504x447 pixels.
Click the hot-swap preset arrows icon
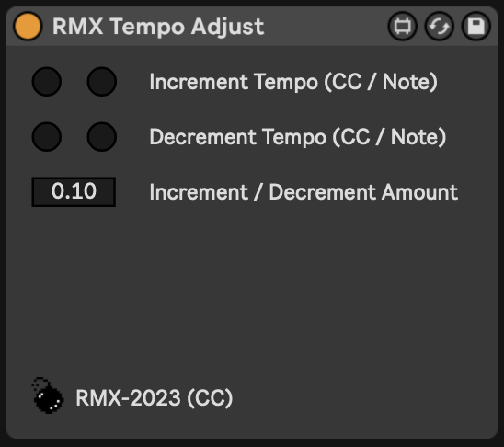point(439,26)
